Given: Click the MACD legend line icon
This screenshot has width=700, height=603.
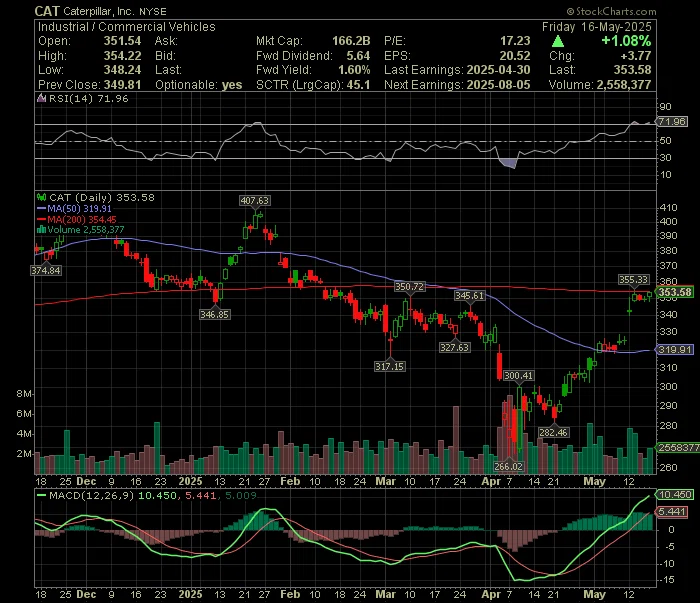Looking at the screenshot, I should point(42,495).
